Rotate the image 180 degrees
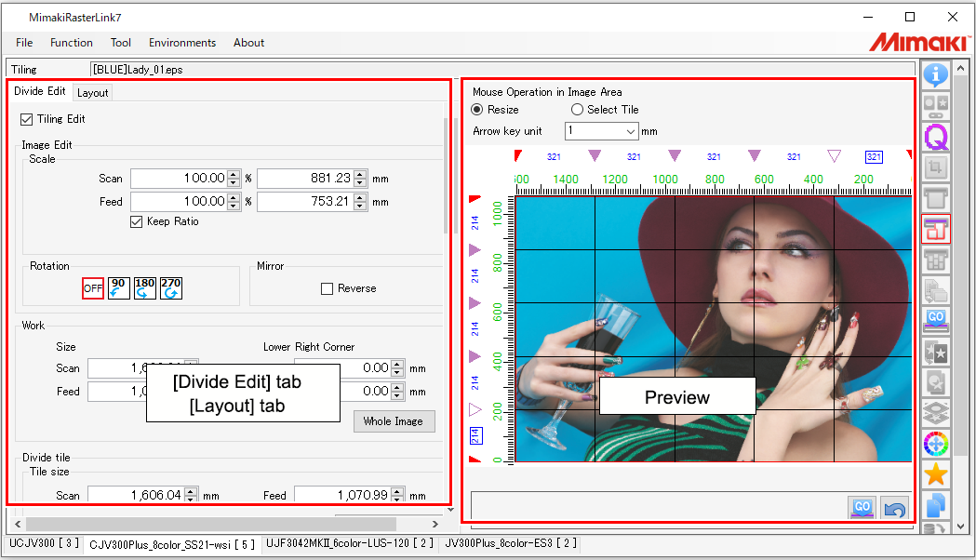This screenshot has height=560, width=976. [143, 288]
